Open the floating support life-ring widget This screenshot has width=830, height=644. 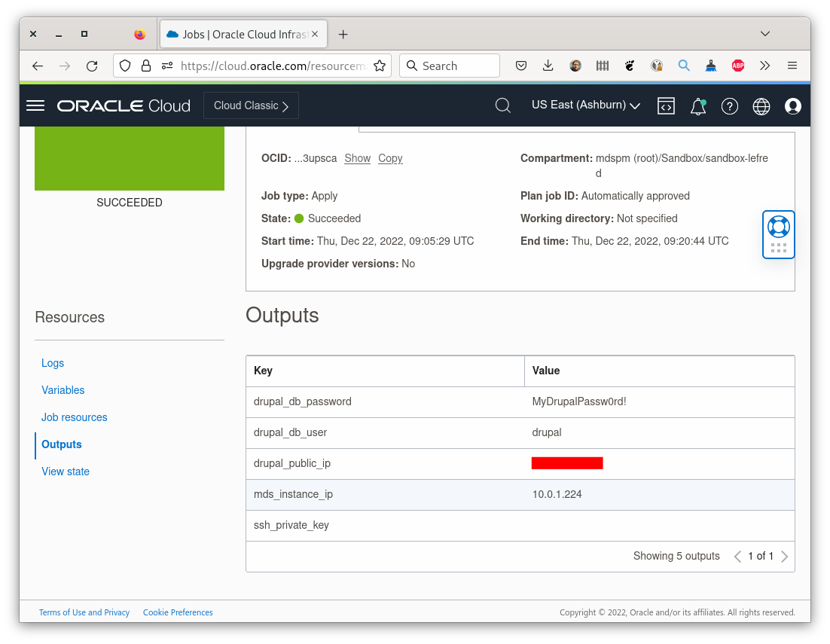pyautogui.click(x=778, y=225)
